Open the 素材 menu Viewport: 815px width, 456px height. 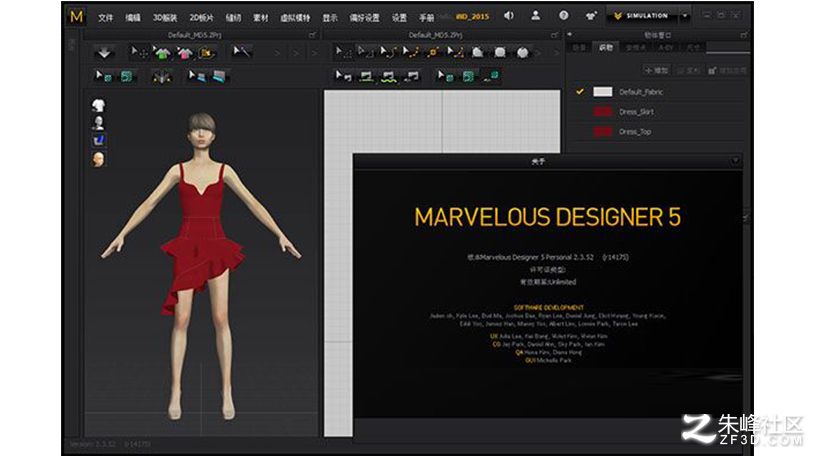point(260,18)
